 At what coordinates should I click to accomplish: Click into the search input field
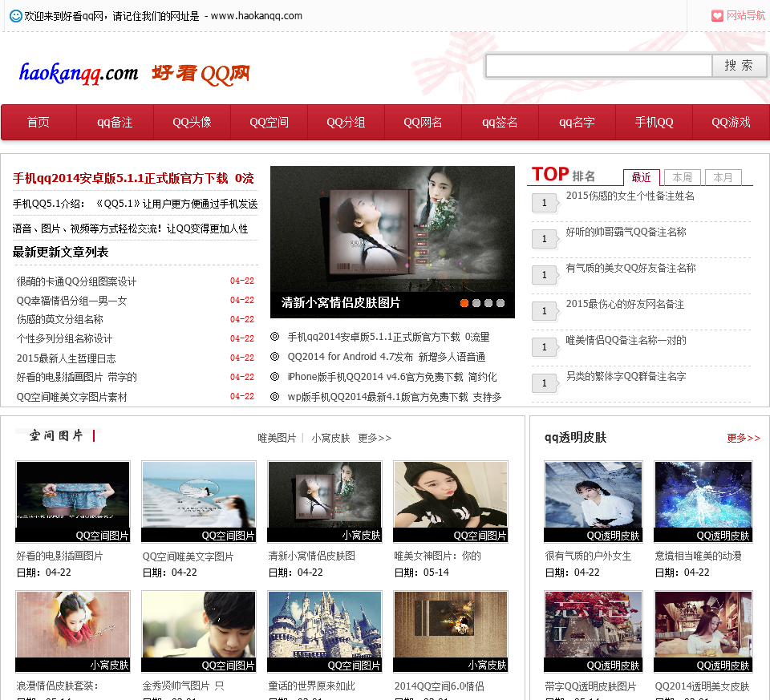point(598,66)
